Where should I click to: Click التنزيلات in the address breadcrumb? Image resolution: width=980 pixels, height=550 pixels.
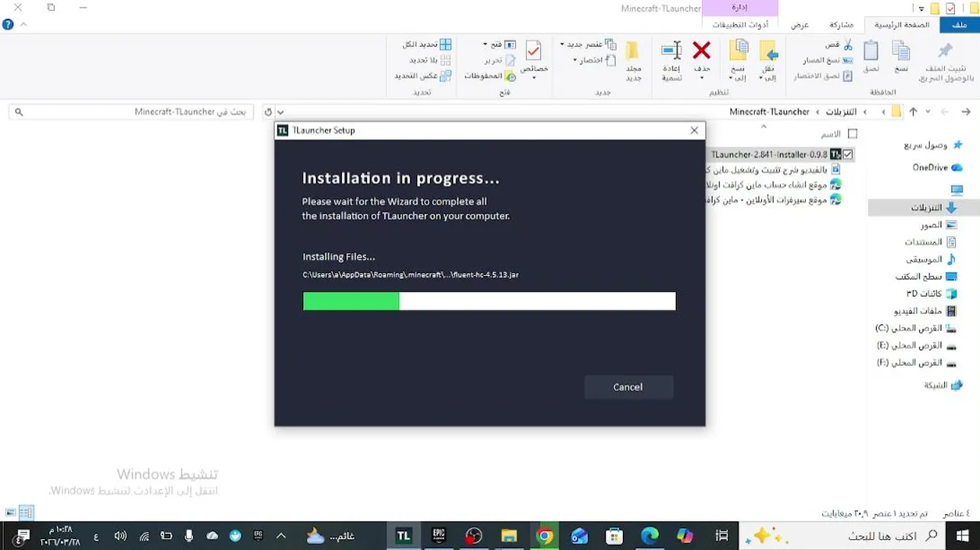point(841,112)
